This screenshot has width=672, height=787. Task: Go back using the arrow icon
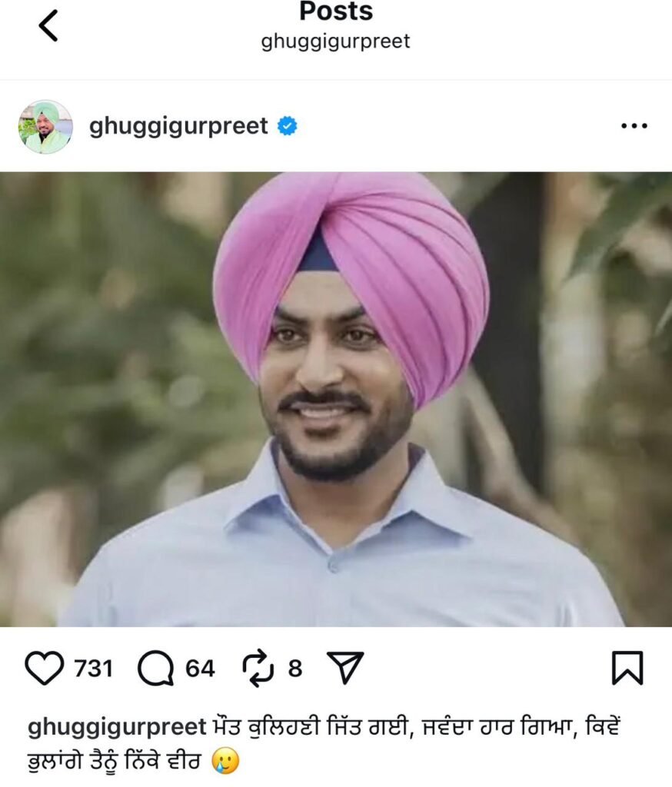(48, 25)
